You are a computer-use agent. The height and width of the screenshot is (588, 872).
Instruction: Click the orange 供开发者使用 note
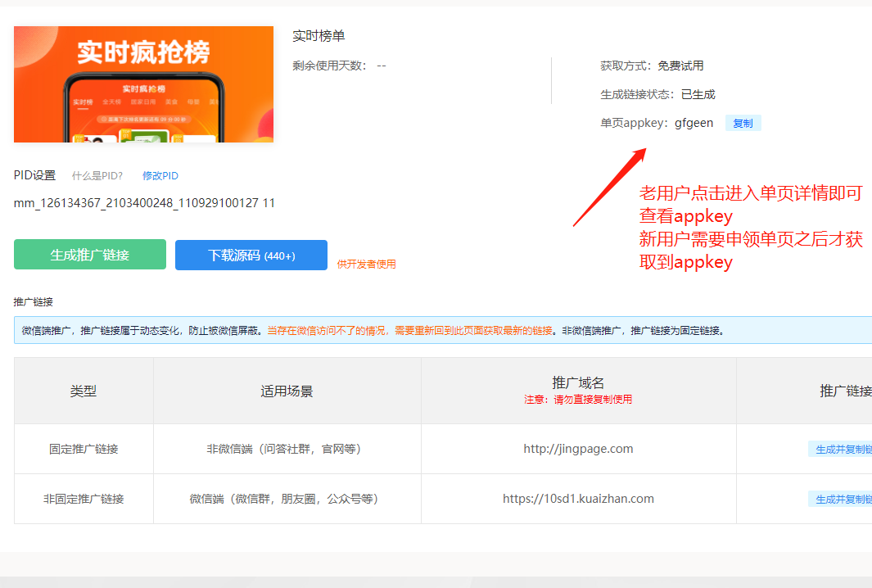[x=366, y=264]
